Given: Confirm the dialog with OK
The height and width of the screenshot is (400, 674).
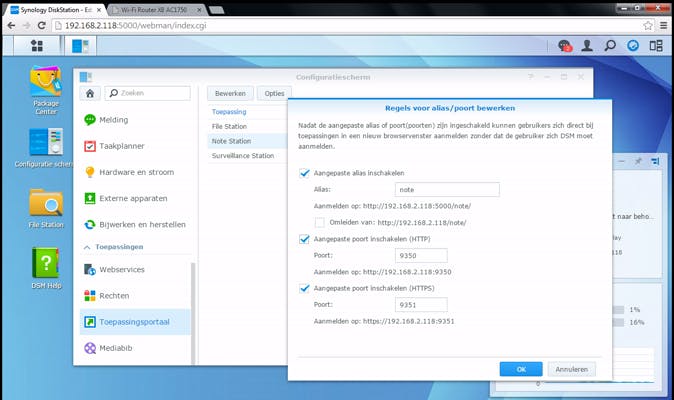Looking at the screenshot, I should pos(521,369).
